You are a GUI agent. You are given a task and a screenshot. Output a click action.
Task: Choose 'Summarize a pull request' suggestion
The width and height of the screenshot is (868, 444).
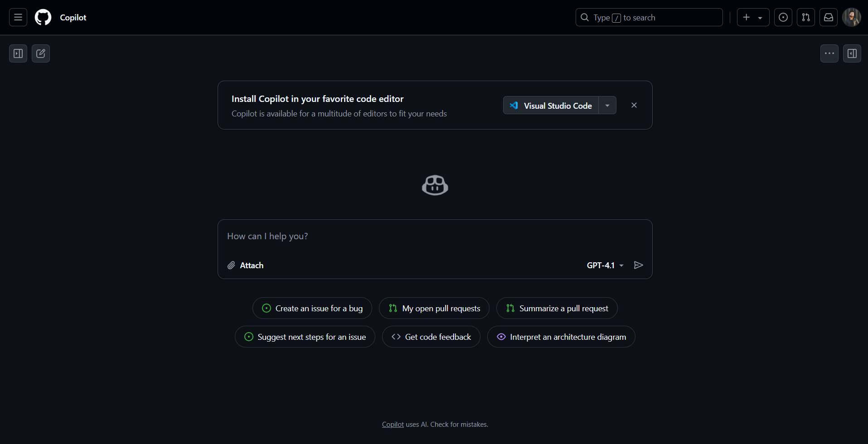tap(557, 308)
